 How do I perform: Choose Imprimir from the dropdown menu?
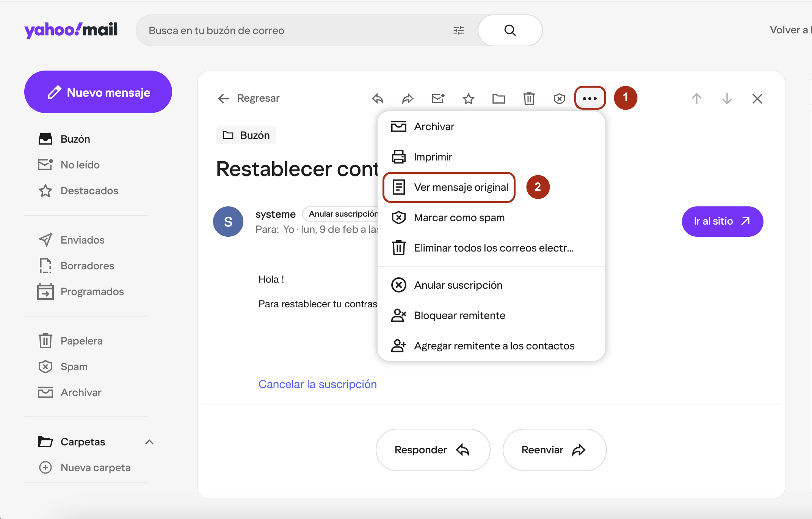433,157
